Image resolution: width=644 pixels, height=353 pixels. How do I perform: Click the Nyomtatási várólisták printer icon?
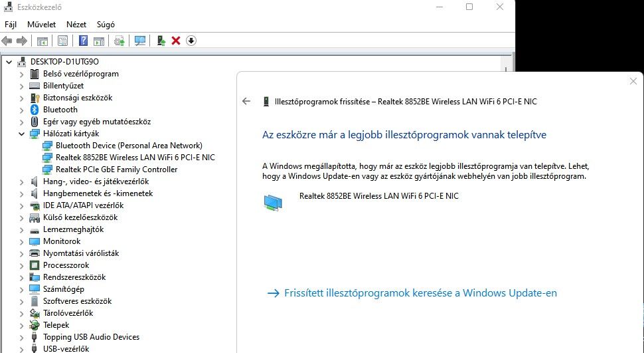(35, 253)
